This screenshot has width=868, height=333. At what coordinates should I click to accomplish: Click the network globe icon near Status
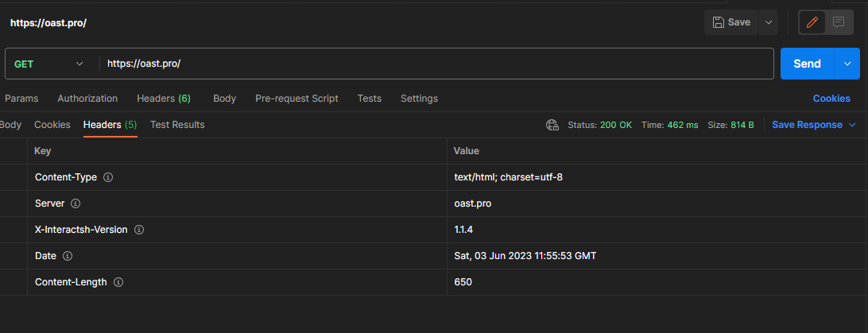pos(552,125)
